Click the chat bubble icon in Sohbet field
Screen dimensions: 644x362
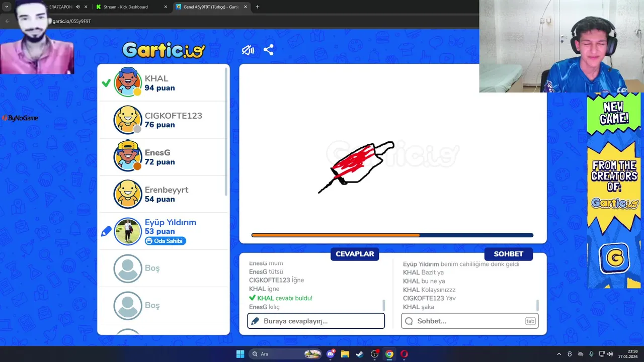(409, 321)
